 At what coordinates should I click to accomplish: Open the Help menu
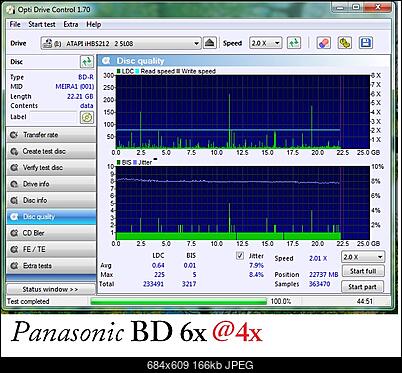[x=94, y=24]
